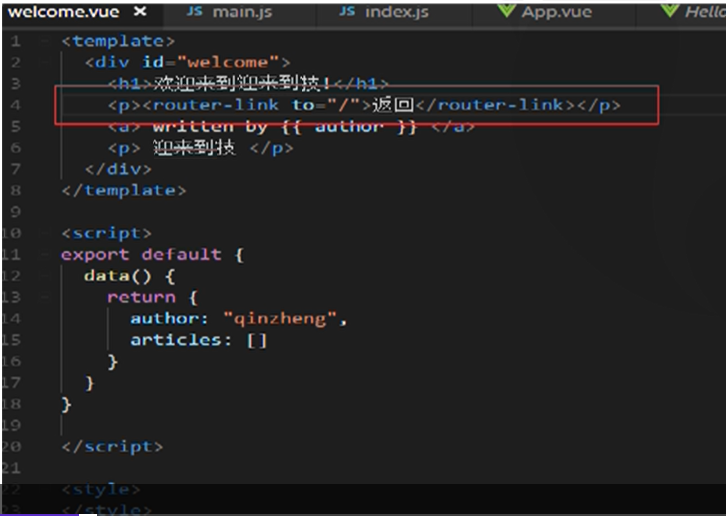Place cursor on opening <template> tag
This screenshot has width=726, height=516.
pos(119,41)
